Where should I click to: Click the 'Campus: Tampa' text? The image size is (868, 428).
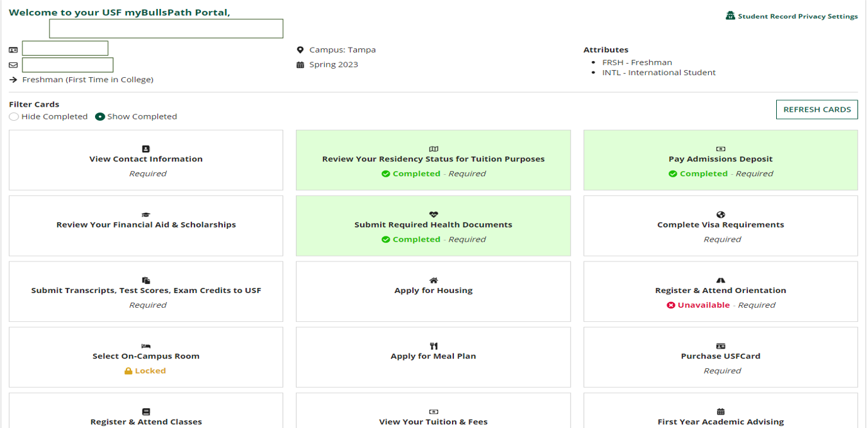(342, 49)
